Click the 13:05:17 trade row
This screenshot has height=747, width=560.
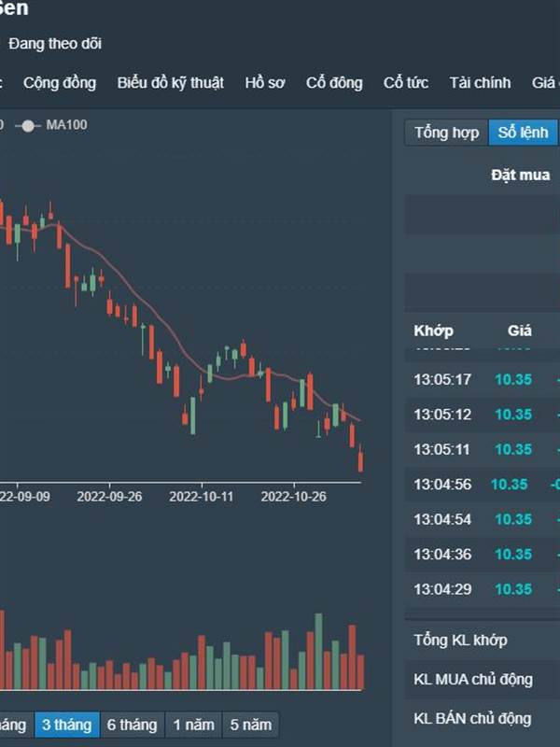tap(483, 380)
